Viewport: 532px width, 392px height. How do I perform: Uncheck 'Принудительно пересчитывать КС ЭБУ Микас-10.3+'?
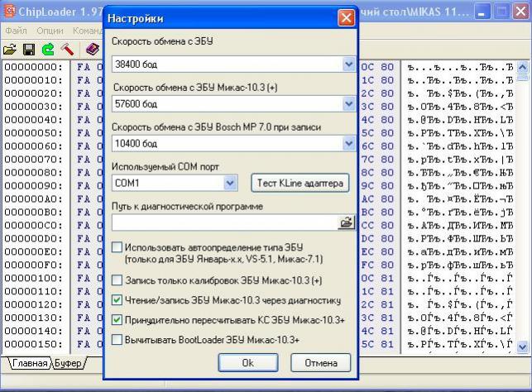(x=117, y=320)
